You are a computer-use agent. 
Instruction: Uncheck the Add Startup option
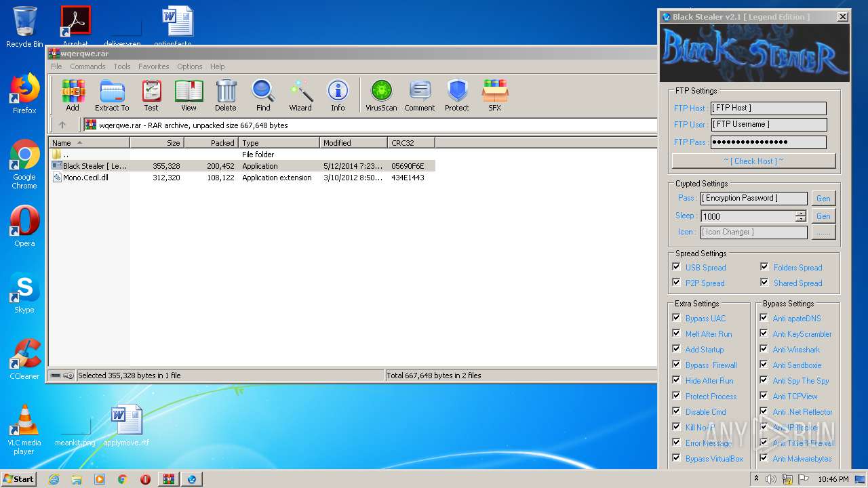[676, 349]
